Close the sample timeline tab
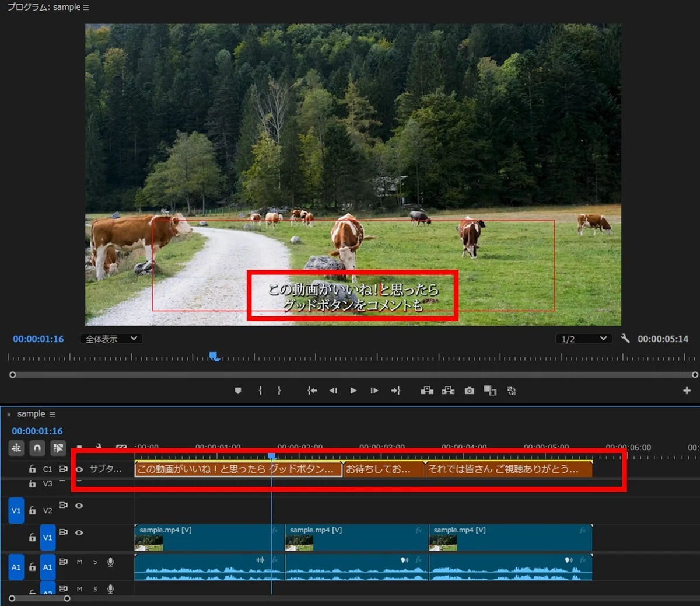700x606 pixels. [9, 414]
